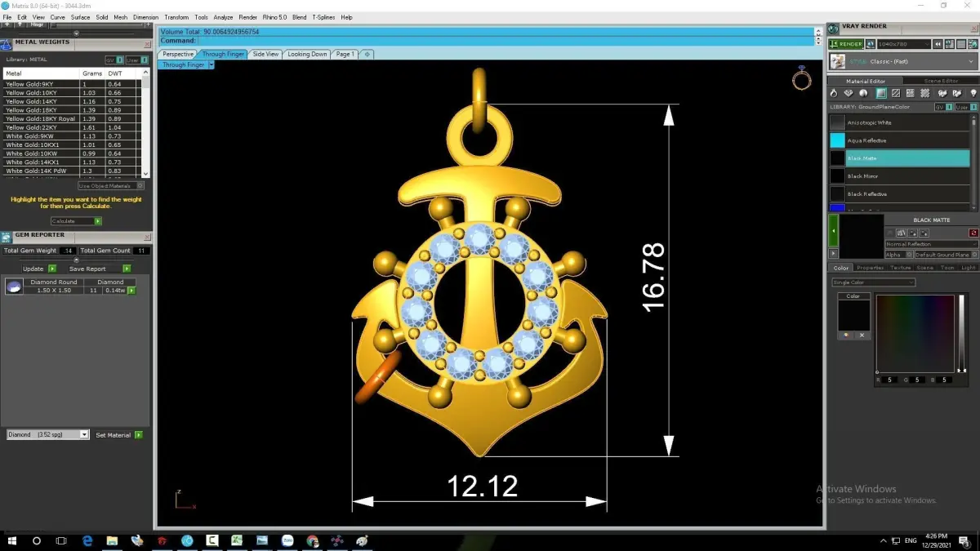Open Microsoft Edge from the taskbar
The width and height of the screenshot is (980, 551).
[x=87, y=540]
